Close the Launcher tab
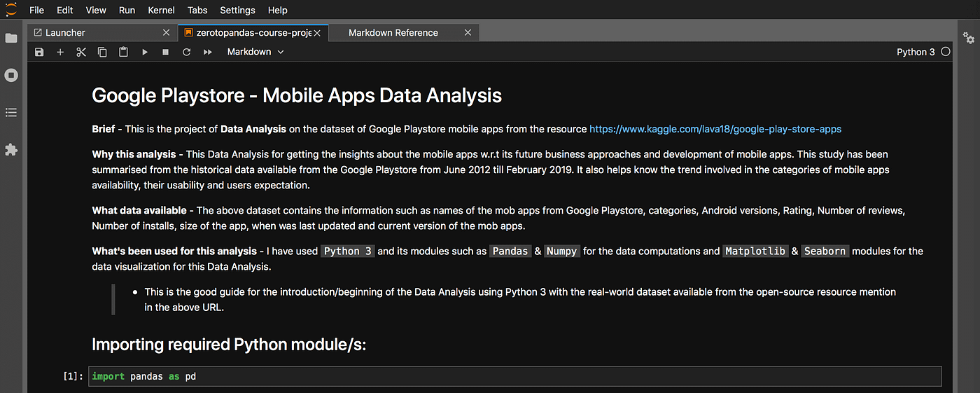 pyautogui.click(x=166, y=32)
